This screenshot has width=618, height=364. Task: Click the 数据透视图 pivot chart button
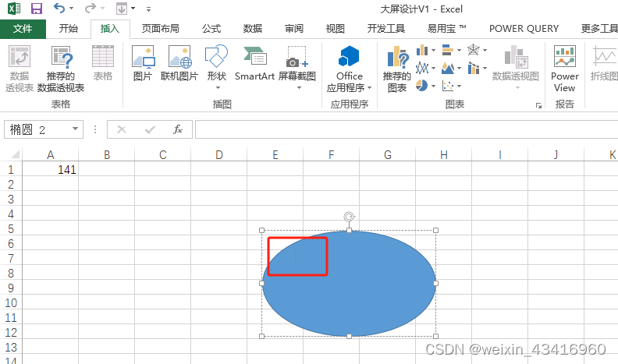click(516, 67)
